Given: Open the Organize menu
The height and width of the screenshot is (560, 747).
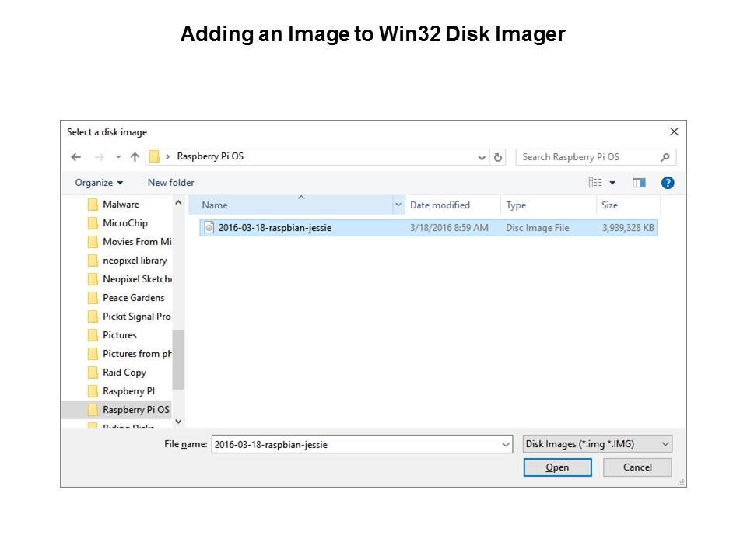Looking at the screenshot, I should tap(99, 183).
